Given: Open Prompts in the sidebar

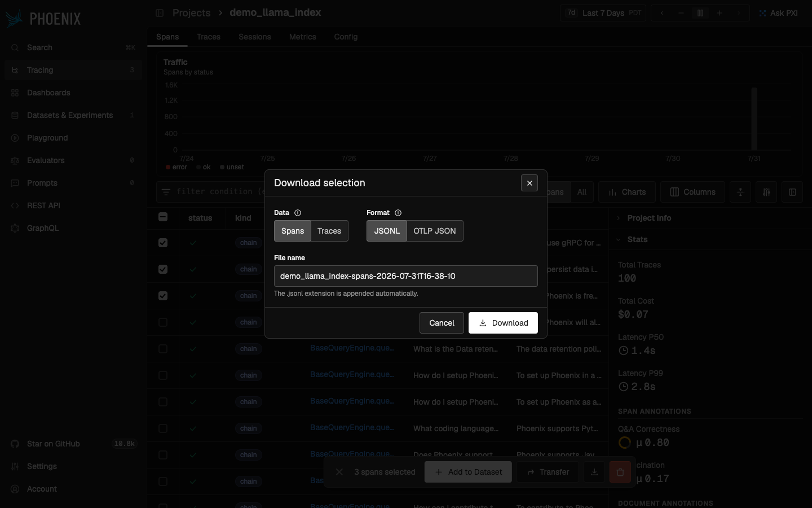Looking at the screenshot, I should pos(73,183).
